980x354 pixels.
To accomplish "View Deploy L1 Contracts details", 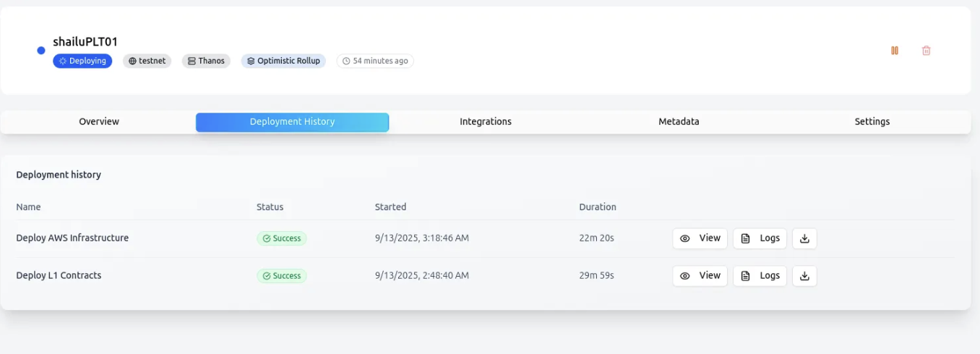I will coord(700,276).
